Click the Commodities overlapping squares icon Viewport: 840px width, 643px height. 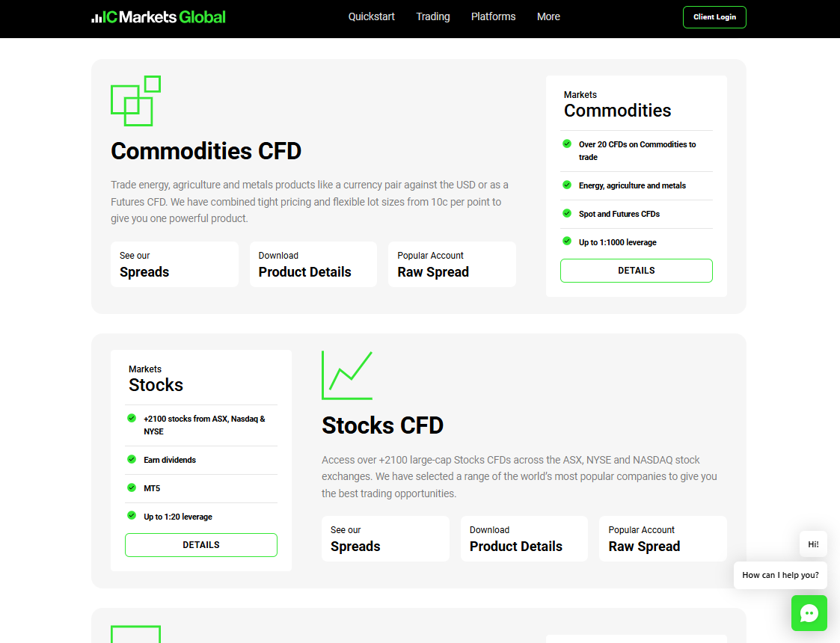135,101
